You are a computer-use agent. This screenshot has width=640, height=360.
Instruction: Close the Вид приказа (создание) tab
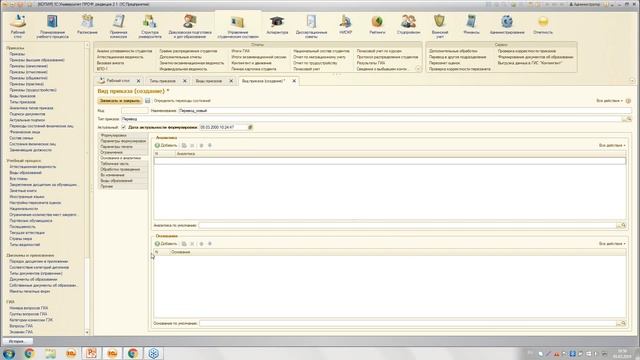(x=294, y=81)
